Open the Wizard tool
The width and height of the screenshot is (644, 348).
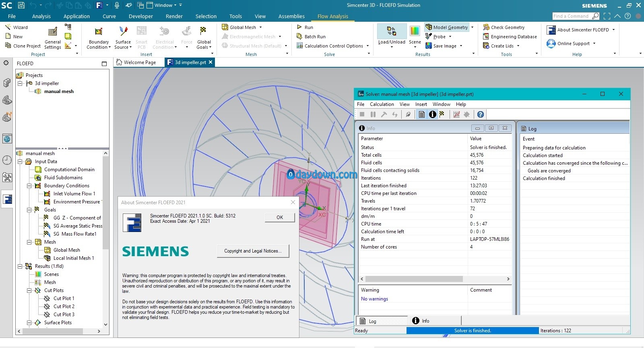[16, 27]
